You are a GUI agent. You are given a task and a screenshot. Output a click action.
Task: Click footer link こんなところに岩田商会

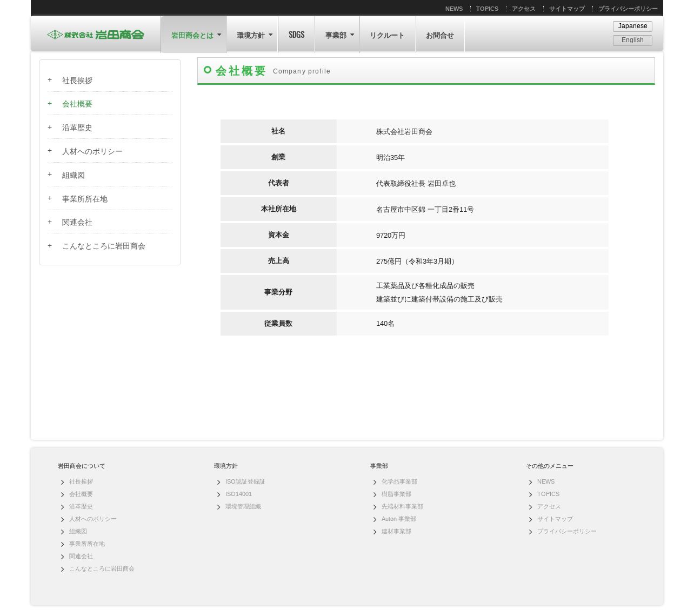tap(102, 568)
